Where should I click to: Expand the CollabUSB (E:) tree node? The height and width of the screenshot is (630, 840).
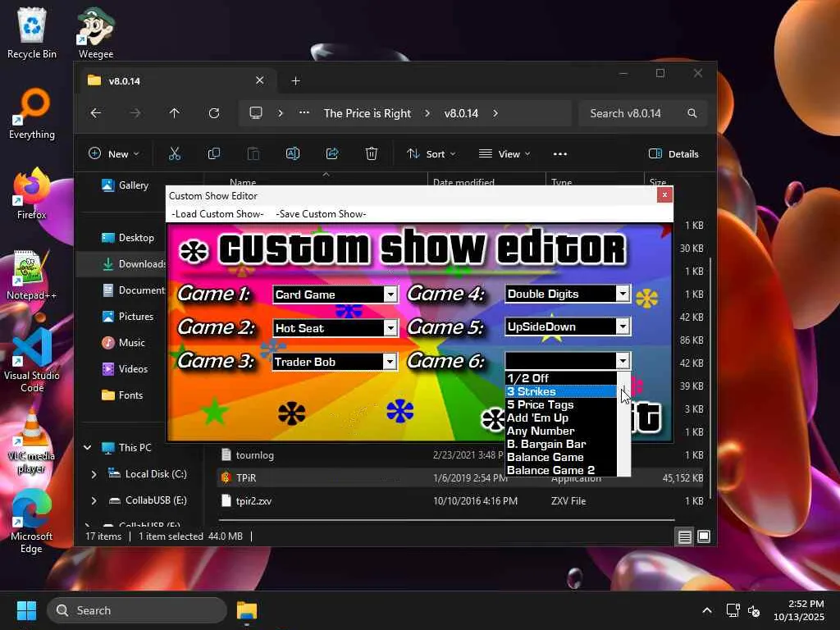(94, 500)
